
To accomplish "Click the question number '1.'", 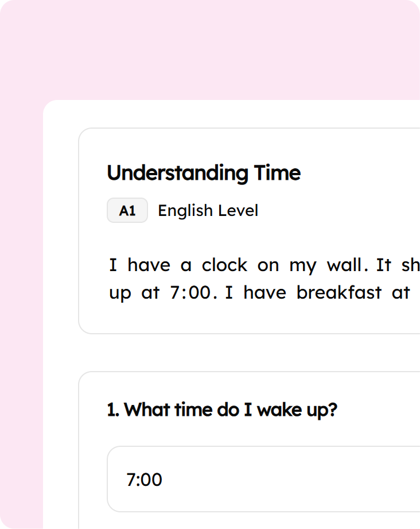I will point(114,410).
